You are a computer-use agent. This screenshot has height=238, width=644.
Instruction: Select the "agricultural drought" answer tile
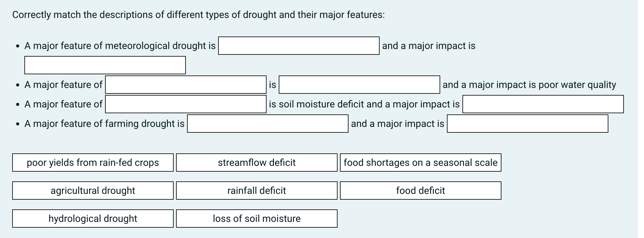(x=93, y=191)
